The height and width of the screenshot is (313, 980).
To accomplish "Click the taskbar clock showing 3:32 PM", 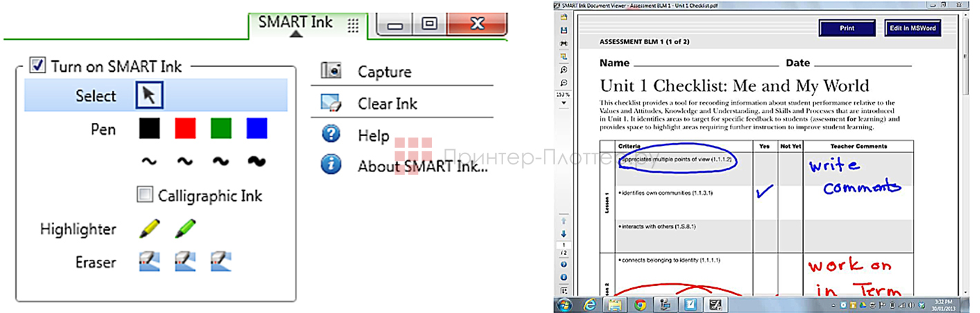I will pyautogui.click(x=943, y=305).
